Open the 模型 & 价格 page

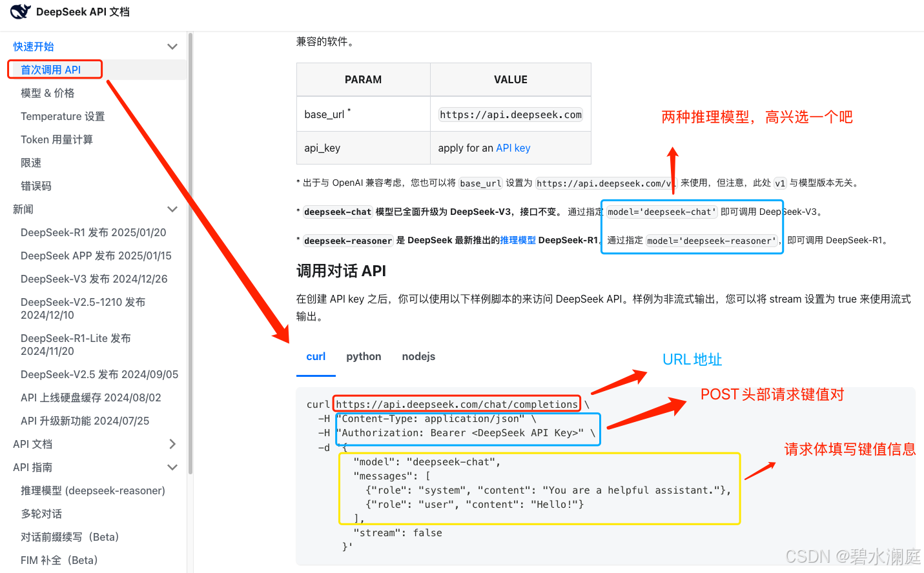pos(48,93)
